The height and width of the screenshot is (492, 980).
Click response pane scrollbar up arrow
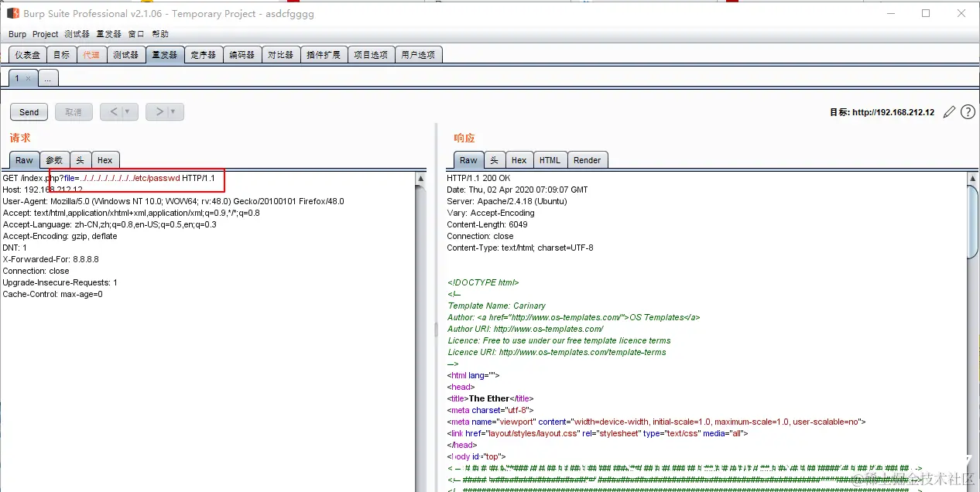(x=974, y=179)
